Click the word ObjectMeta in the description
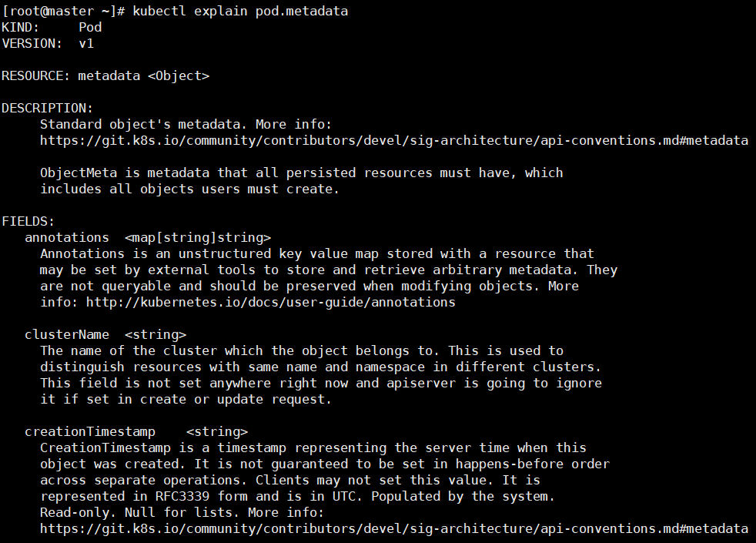This screenshot has width=756, height=543. click(75, 173)
